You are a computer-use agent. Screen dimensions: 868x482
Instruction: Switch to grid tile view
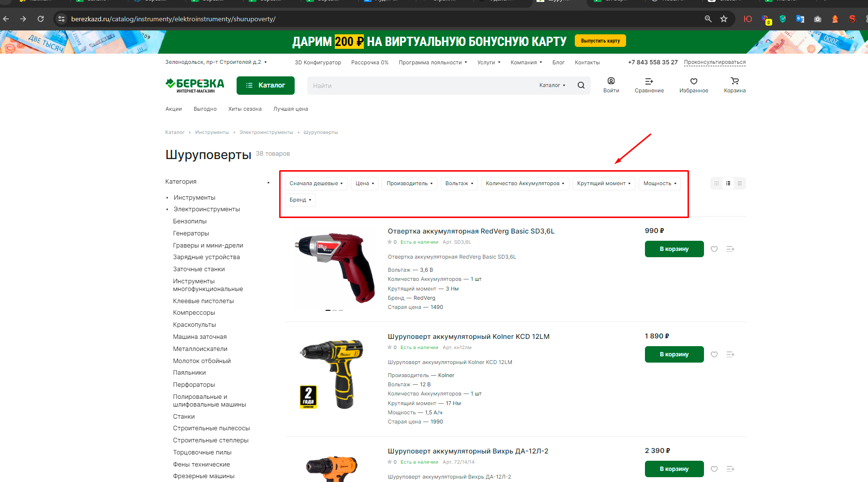[717, 183]
